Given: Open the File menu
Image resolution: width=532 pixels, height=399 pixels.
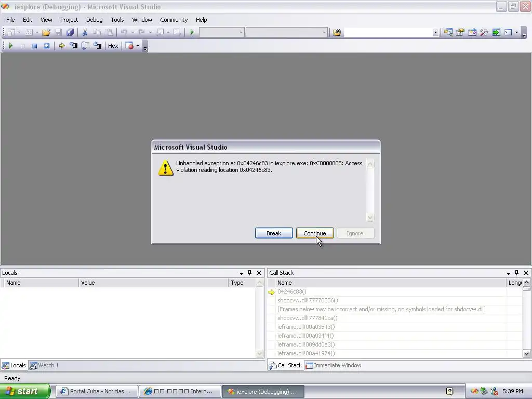Looking at the screenshot, I should (10, 20).
